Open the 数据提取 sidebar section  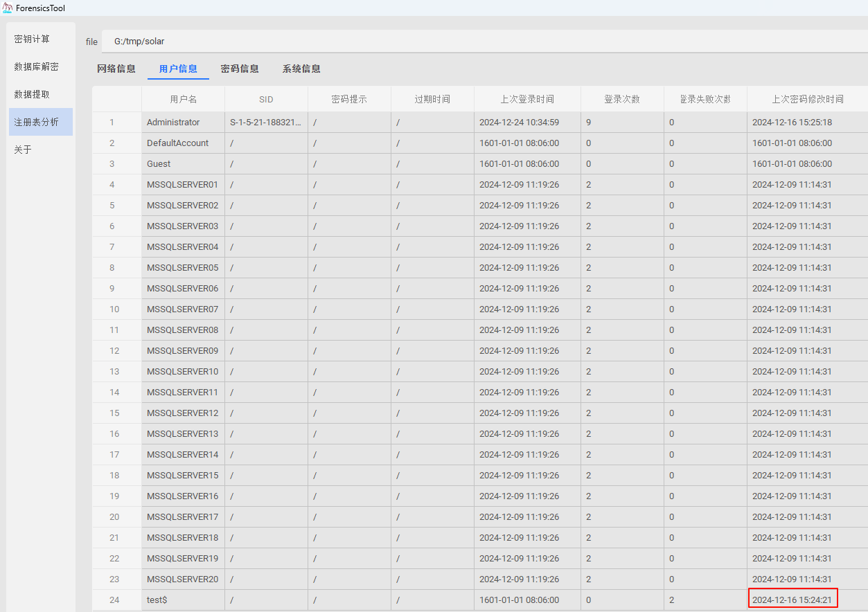click(40, 94)
